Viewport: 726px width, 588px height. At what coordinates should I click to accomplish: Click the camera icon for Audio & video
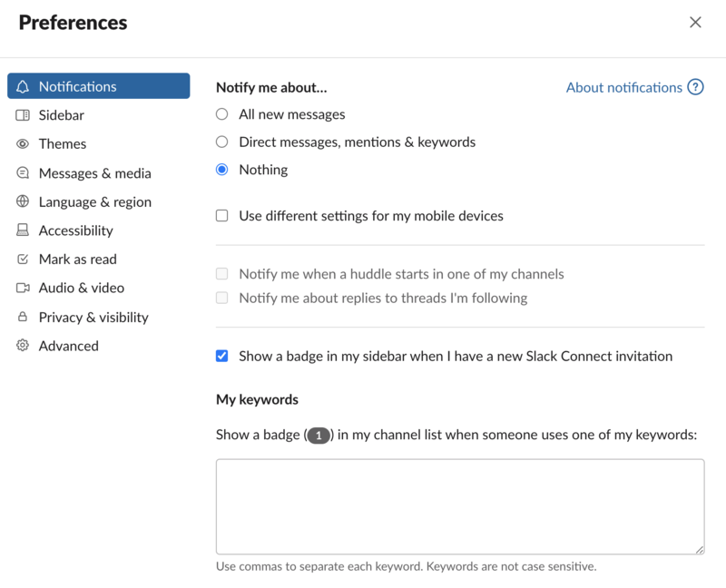pos(23,288)
